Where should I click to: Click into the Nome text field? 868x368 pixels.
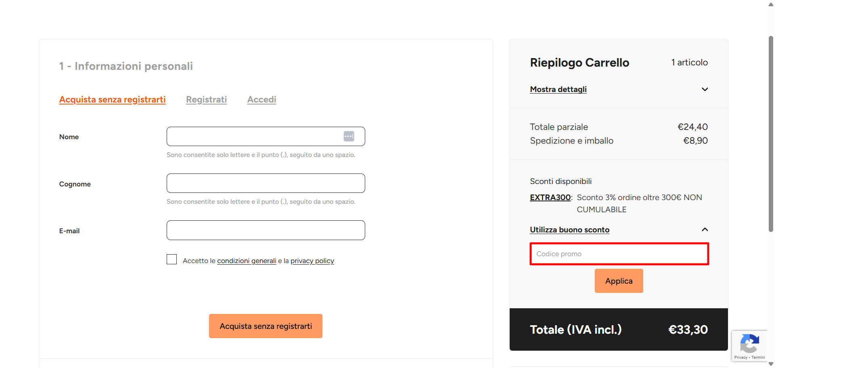click(266, 136)
